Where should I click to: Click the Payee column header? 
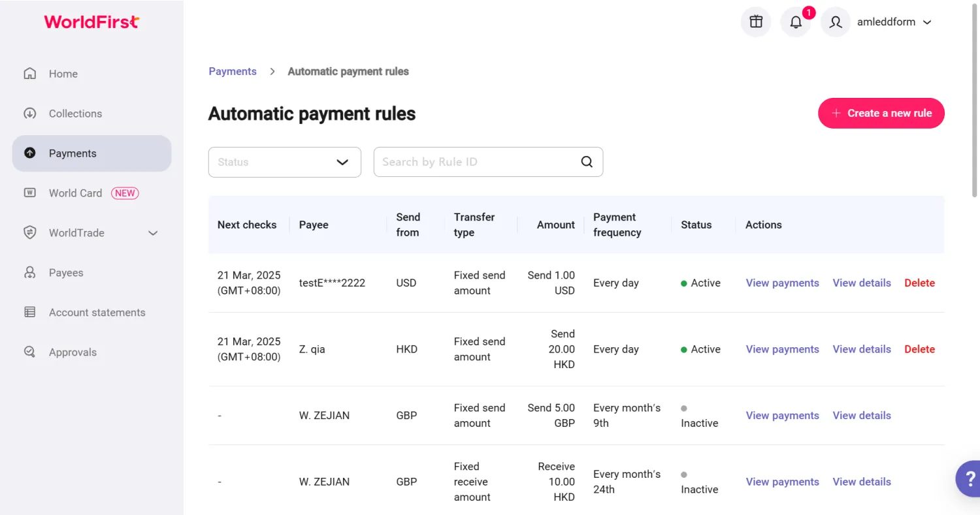pos(314,225)
